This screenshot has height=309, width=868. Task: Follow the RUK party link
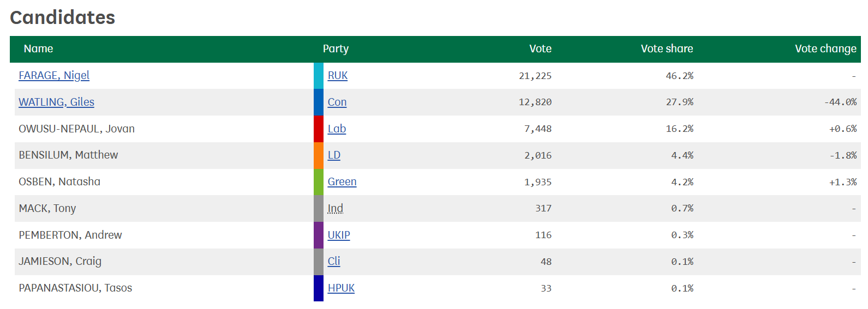point(338,75)
